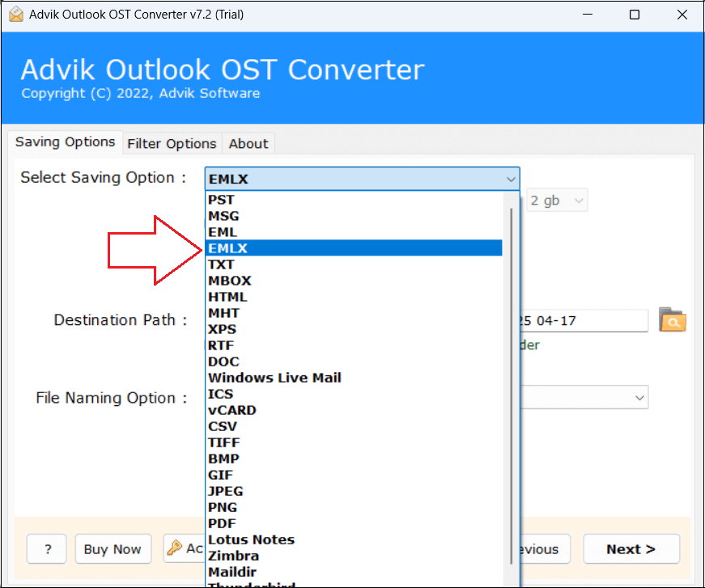705x588 pixels.
Task: Maximize the Advik converter window
Action: pos(635,15)
